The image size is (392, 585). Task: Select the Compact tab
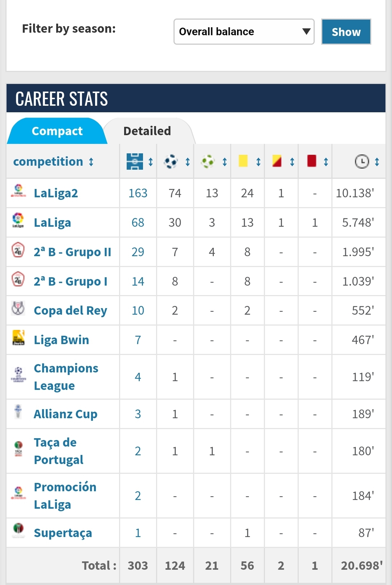pos(57,131)
